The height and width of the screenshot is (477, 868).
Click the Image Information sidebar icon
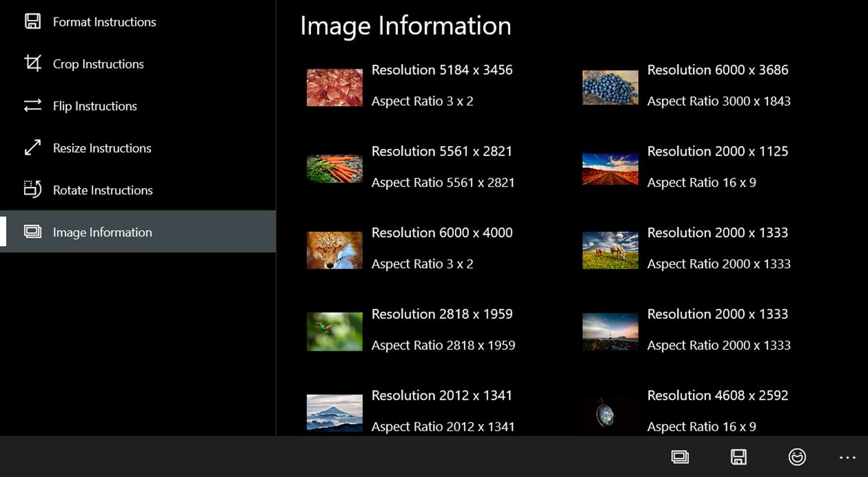(x=33, y=232)
